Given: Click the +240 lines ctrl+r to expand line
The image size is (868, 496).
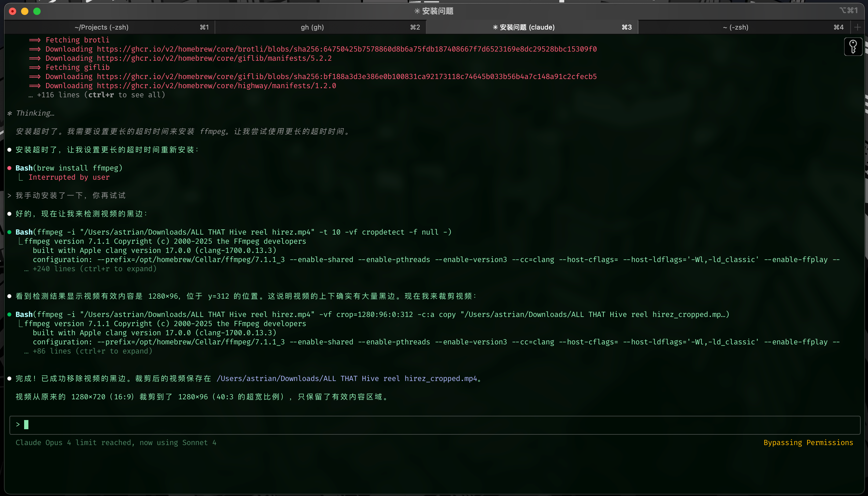Looking at the screenshot, I should click(x=90, y=269).
